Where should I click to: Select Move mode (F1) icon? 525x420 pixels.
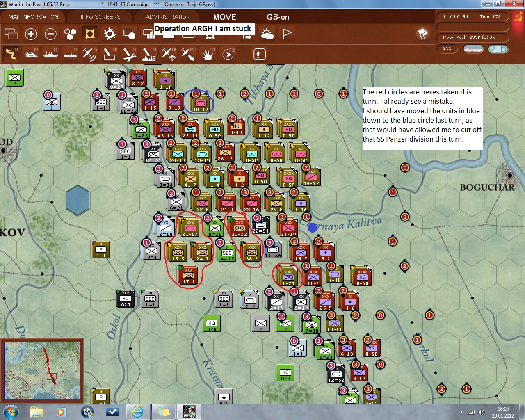pyautogui.click(x=11, y=54)
